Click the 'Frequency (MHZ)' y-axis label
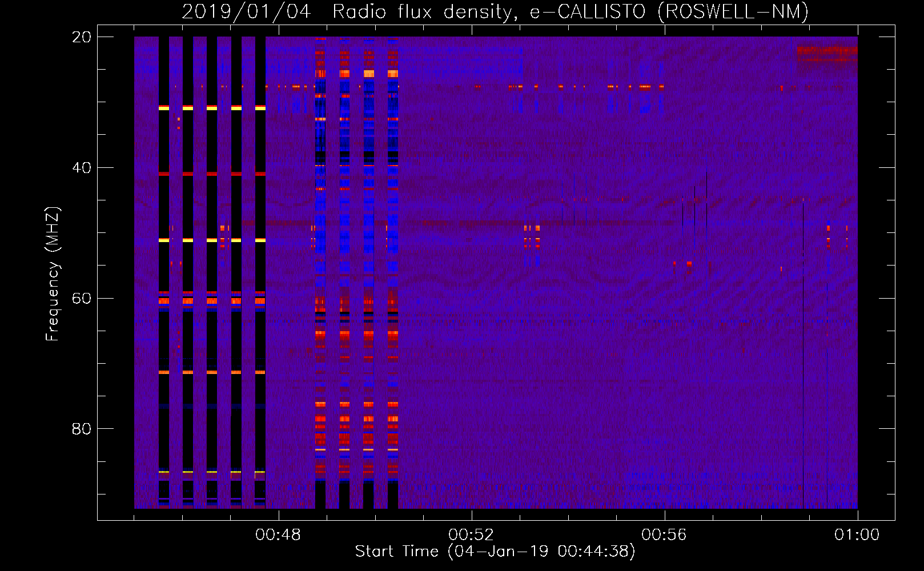 [52, 274]
